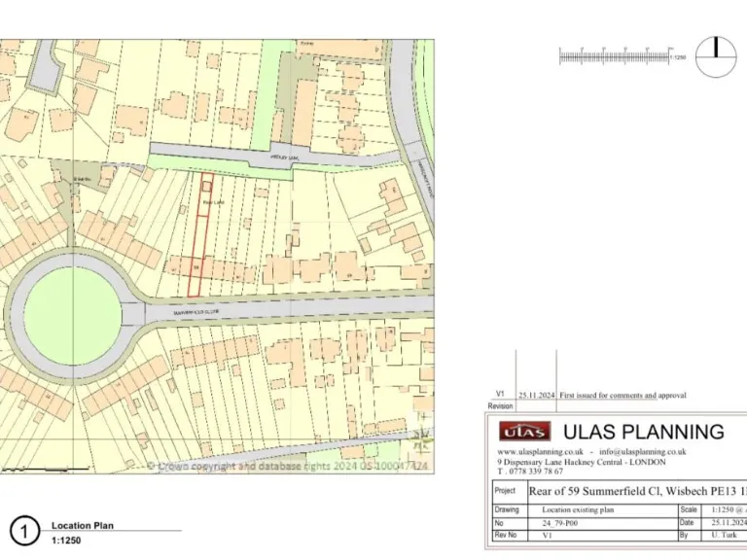Click the Crown copyright notice on the map
The height and width of the screenshot is (560, 747).
(288, 466)
